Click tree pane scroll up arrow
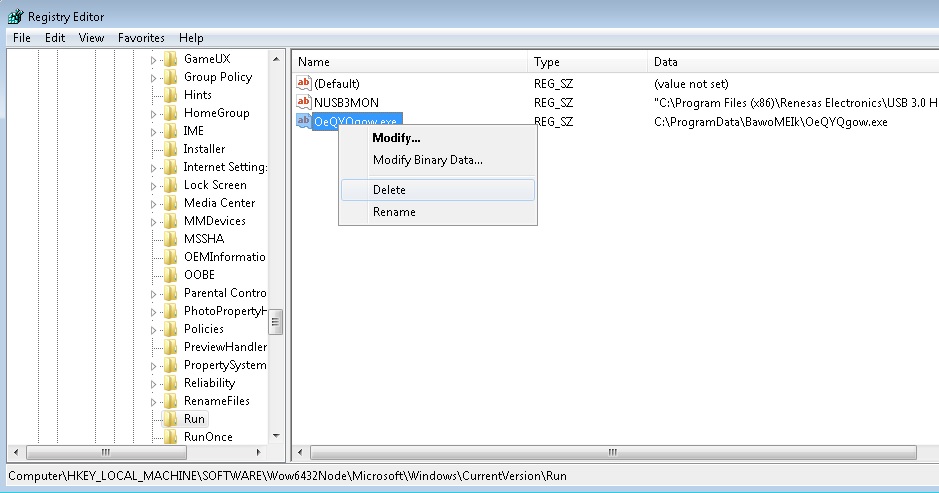Screen dimensions: 939x493 tap(275, 59)
